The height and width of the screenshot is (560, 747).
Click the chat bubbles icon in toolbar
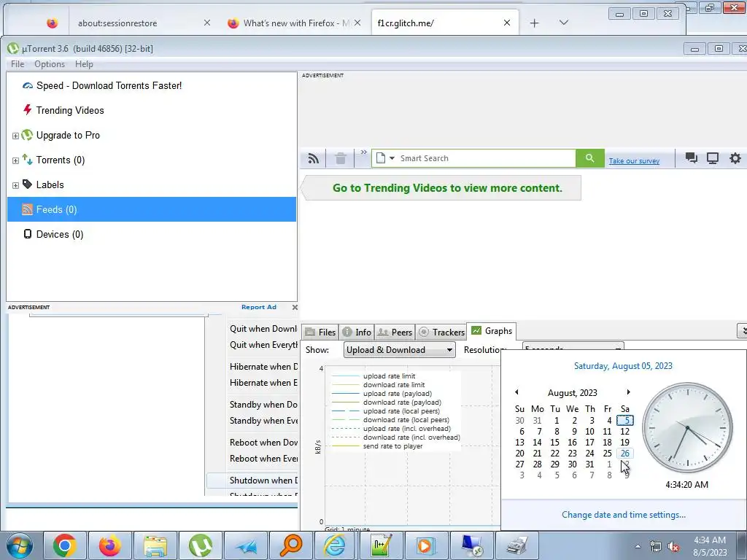692,158
